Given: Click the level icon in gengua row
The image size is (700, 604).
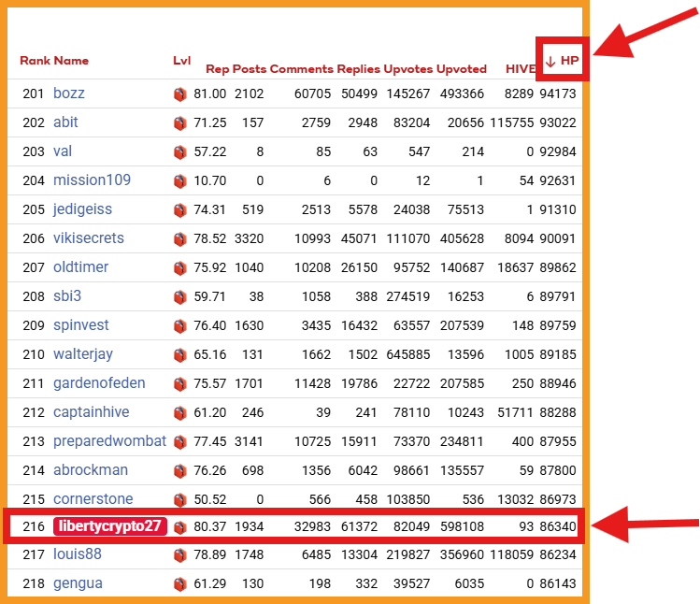Looking at the screenshot, I should click(x=180, y=584).
